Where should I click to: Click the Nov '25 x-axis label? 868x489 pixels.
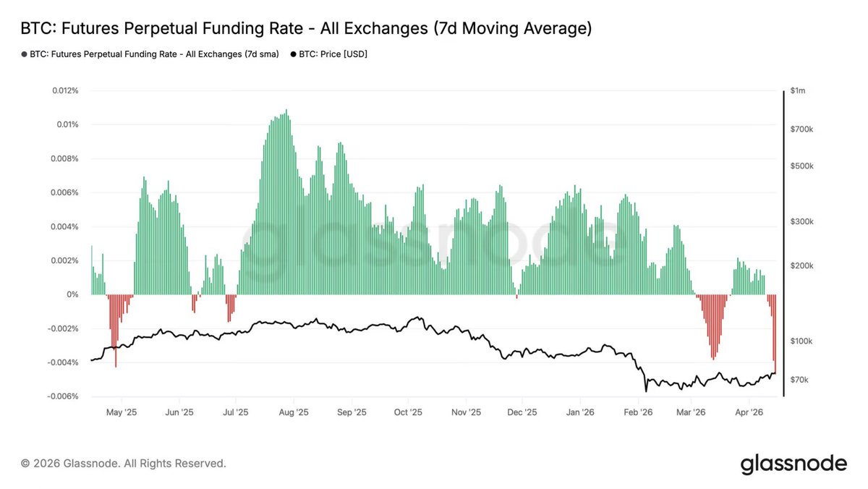pyautogui.click(x=466, y=412)
